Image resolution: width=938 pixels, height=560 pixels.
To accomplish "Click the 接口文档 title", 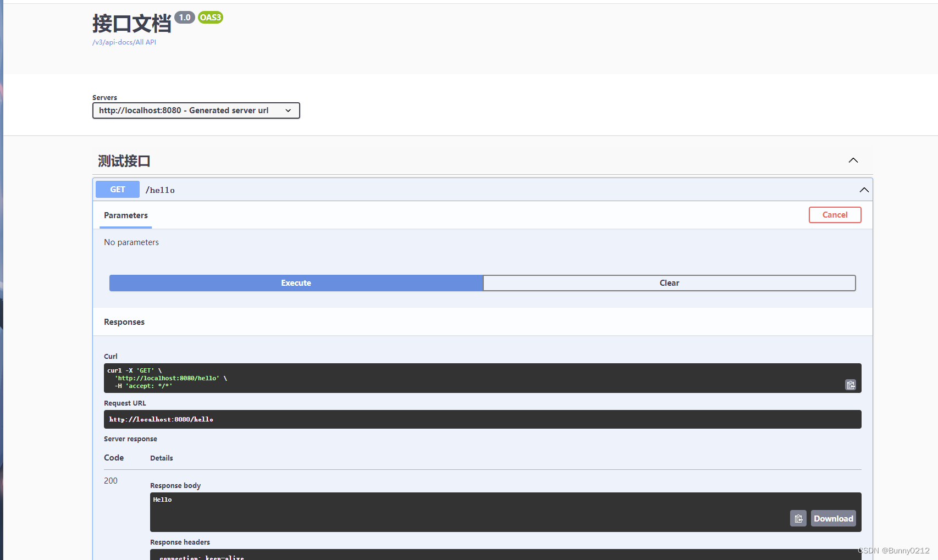I will tap(132, 24).
